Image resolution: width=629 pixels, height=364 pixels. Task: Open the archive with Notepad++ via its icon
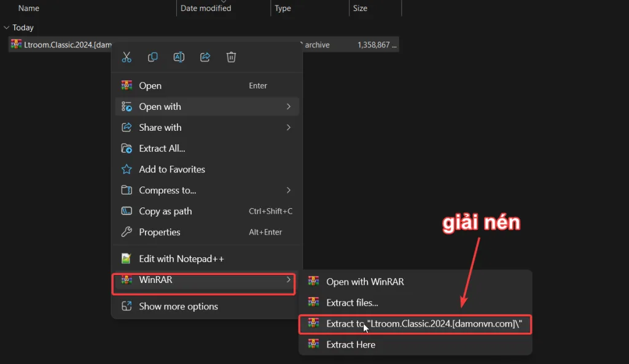point(127,258)
